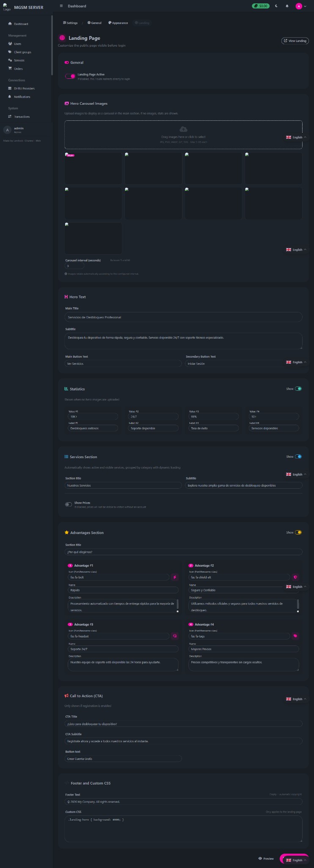This screenshot has height=868, width=314.
Task: Click the View Landing button
Action: pyautogui.click(x=295, y=41)
